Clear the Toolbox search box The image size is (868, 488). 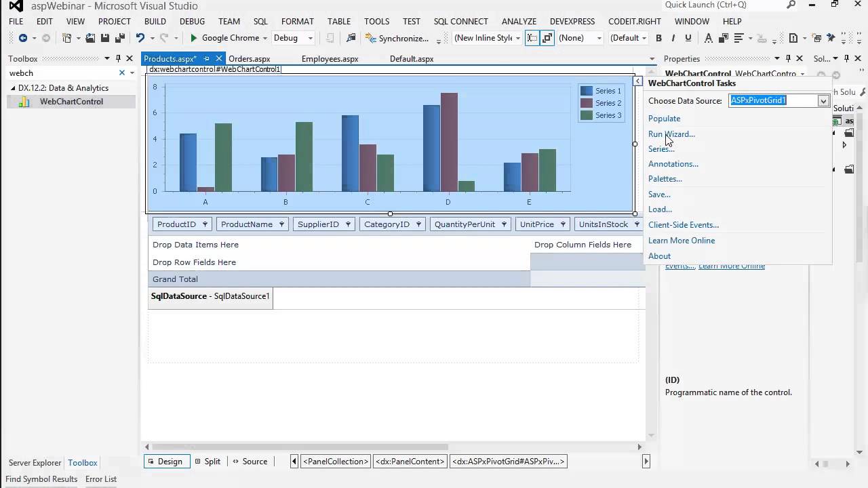point(122,73)
